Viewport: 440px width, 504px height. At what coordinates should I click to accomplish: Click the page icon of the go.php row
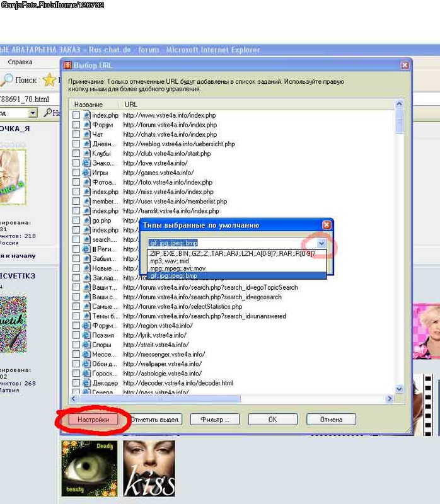(86, 220)
